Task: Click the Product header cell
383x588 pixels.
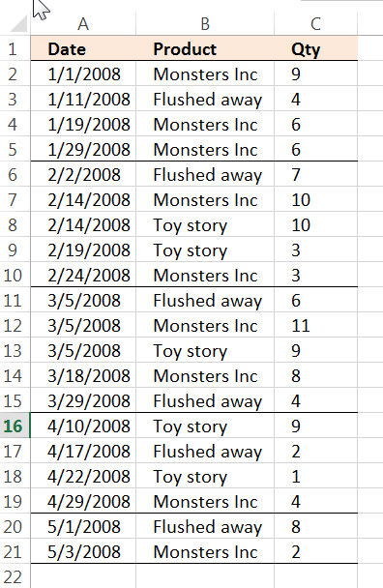Action: (x=205, y=48)
